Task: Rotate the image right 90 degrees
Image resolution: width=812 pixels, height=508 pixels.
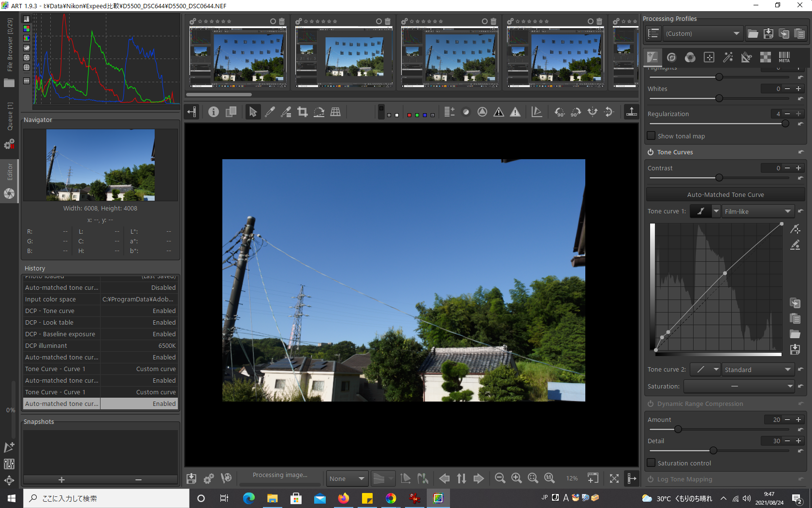Action: coord(576,112)
